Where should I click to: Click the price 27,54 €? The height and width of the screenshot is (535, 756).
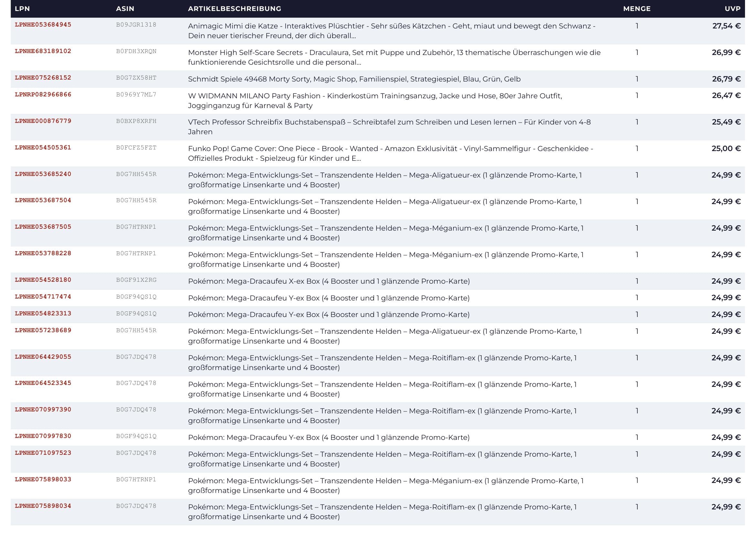click(726, 26)
